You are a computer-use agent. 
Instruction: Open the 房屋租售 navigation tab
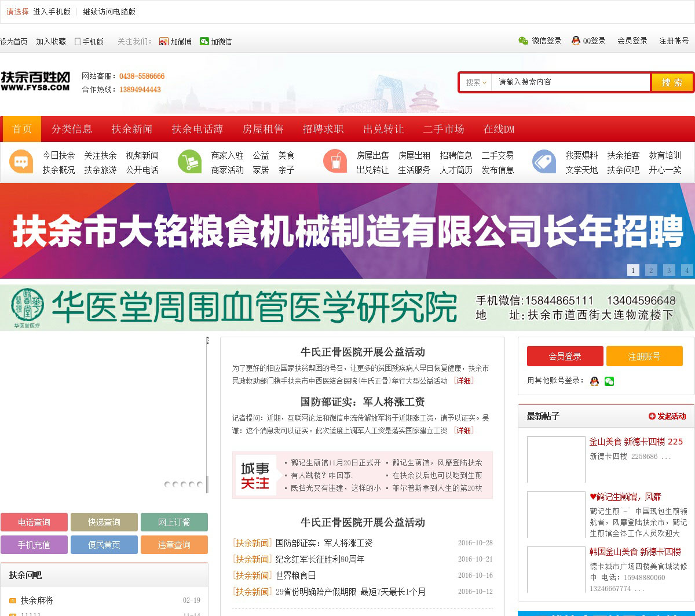(x=262, y=129)
